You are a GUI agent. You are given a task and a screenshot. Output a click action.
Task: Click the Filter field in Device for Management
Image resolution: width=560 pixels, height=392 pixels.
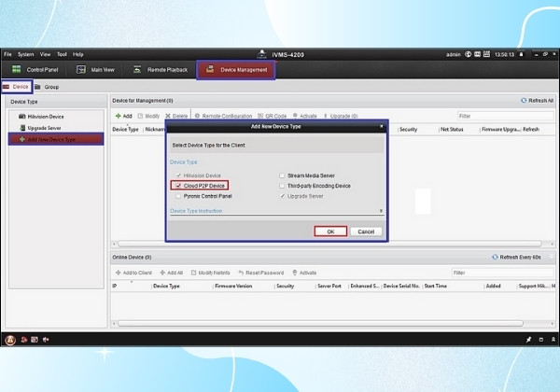click(x=505, y=116)
